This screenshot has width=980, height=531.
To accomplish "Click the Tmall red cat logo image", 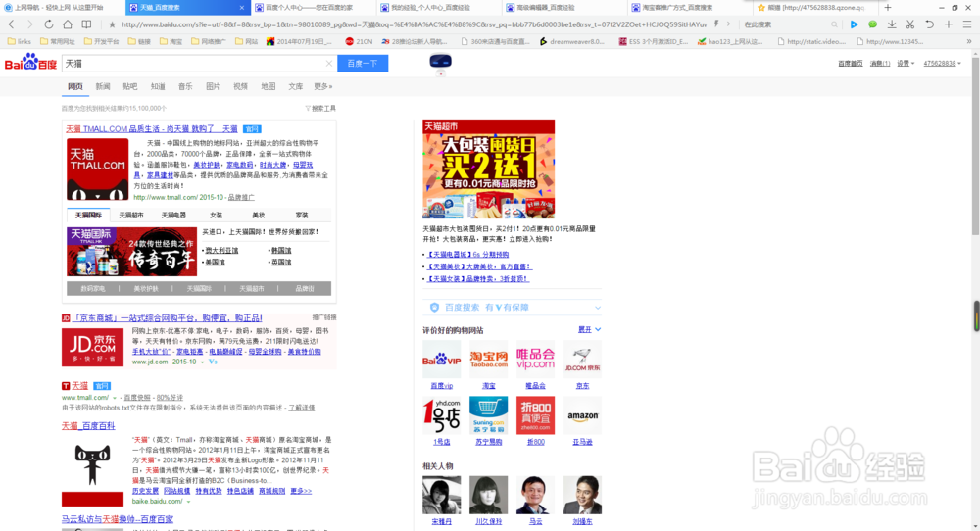I will pyautogui.click(x=97, y=169).
